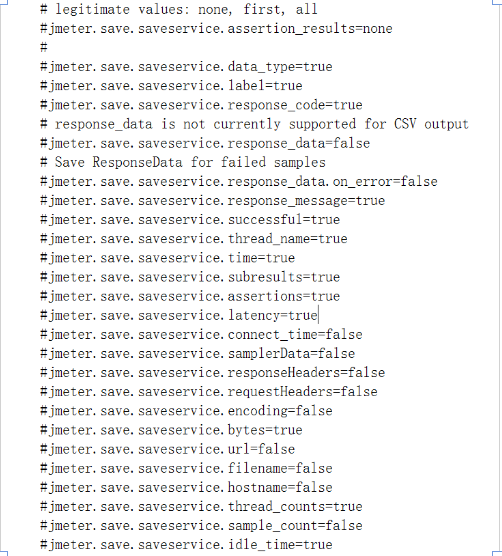Click the label=true property line

pyautogui.click(x=171, y=86)
